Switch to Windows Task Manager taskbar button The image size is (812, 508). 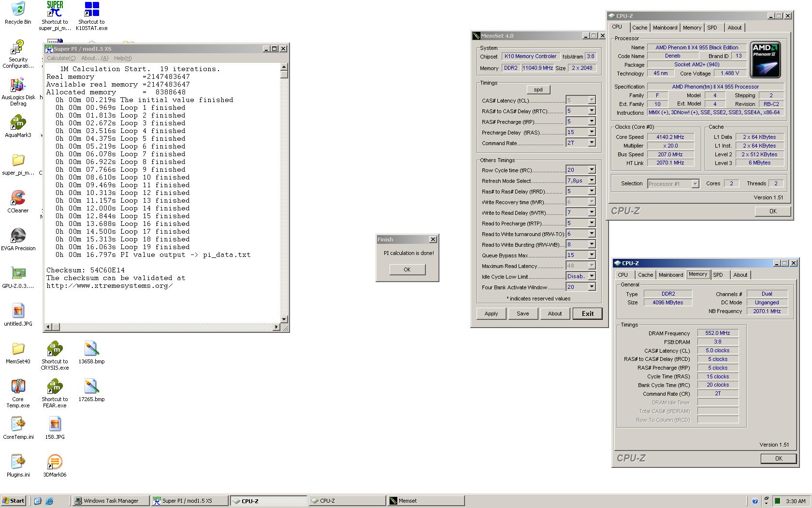pos(111,501)
